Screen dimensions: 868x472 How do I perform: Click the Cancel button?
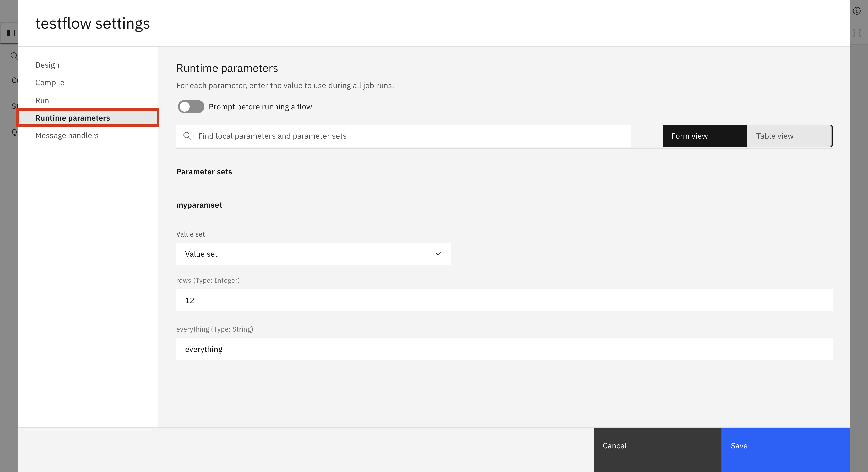[657, 446]
